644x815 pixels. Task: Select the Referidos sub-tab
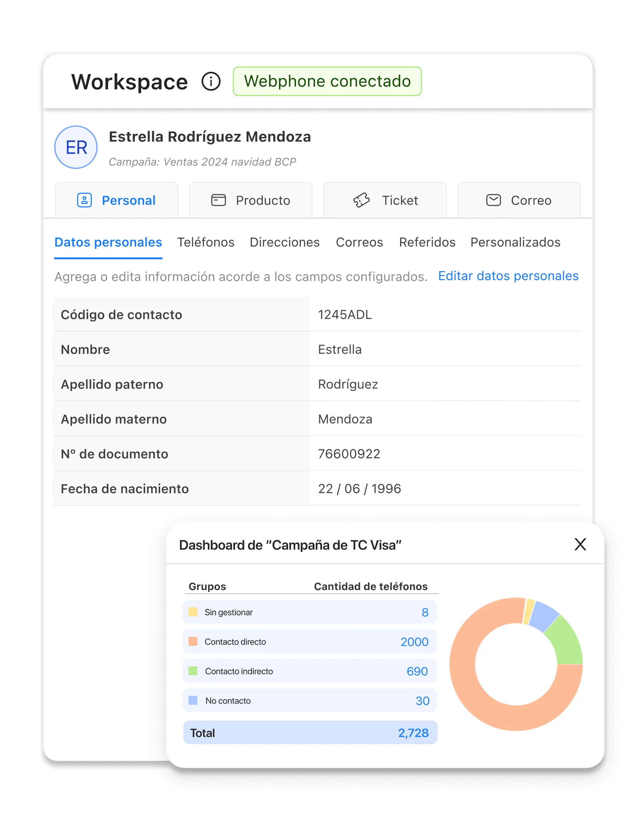427,242
